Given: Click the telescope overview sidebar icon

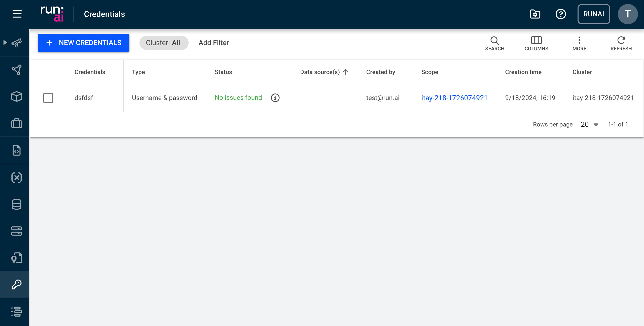Looking at the screenshot, I should pyautogui.click(x=17, y=43).
